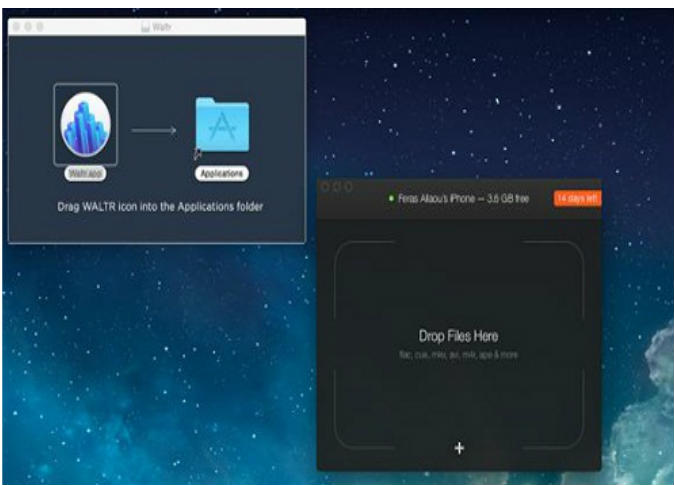Maximize the dark WALTR drop window
Screen dimensions: 674x485
click(x=348, y=187)
